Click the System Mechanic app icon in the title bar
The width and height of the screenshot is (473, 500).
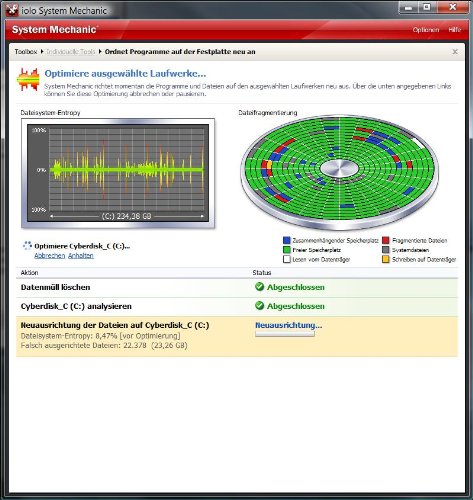pos(13,10)
